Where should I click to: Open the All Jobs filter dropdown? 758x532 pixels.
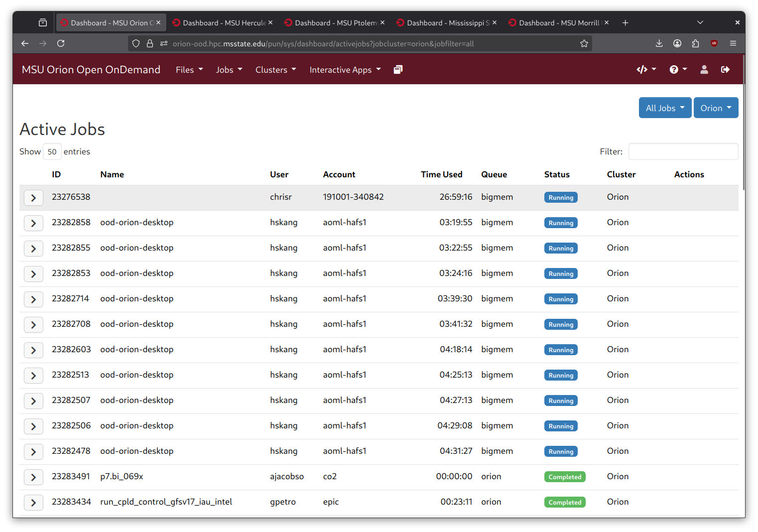[x=665, y=108]
